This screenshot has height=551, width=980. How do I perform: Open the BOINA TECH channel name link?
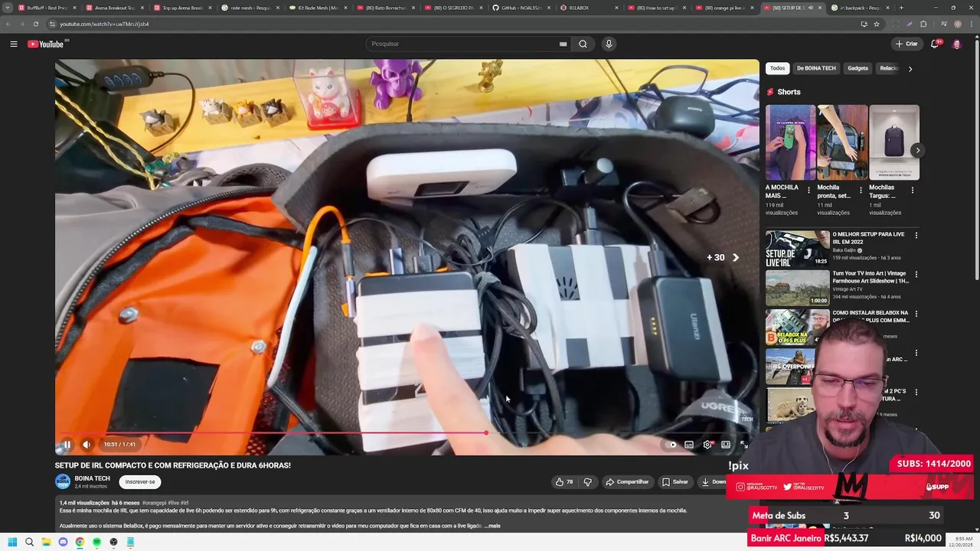pyautogui.click(x=92, y=478)
